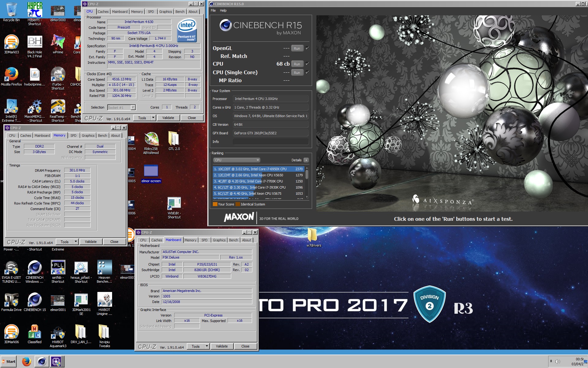Open hwbotprime java file icon
Viewport: 588px width, 368px height.
(35, 76)
